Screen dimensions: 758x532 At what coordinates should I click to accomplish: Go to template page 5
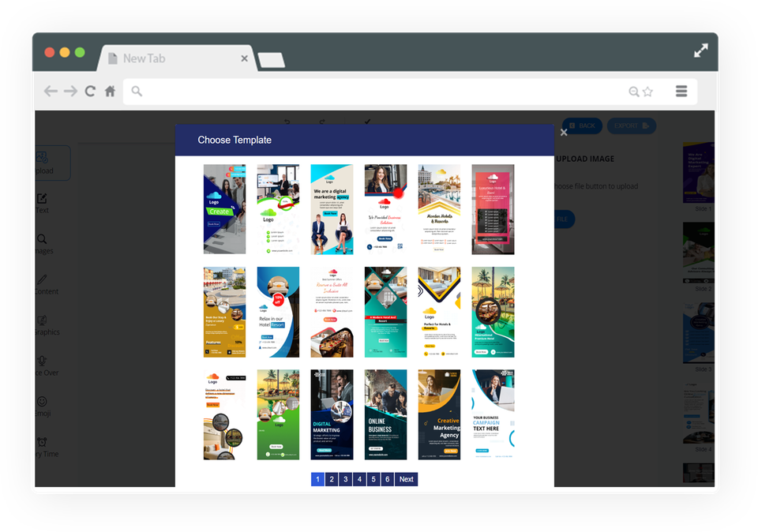373,479
